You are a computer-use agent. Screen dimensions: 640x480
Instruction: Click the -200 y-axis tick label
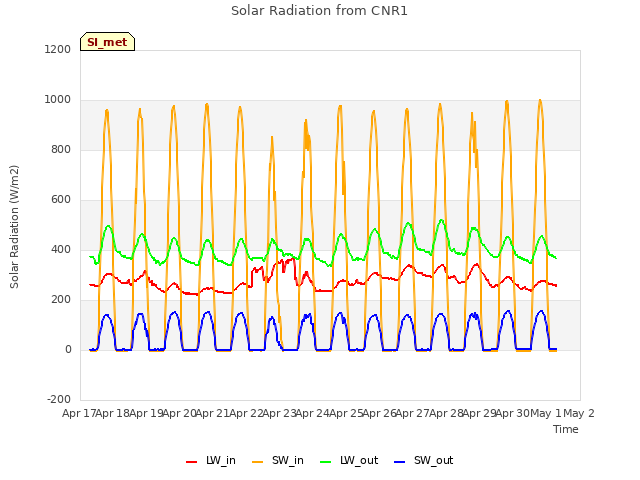click(x=59, y=399)
